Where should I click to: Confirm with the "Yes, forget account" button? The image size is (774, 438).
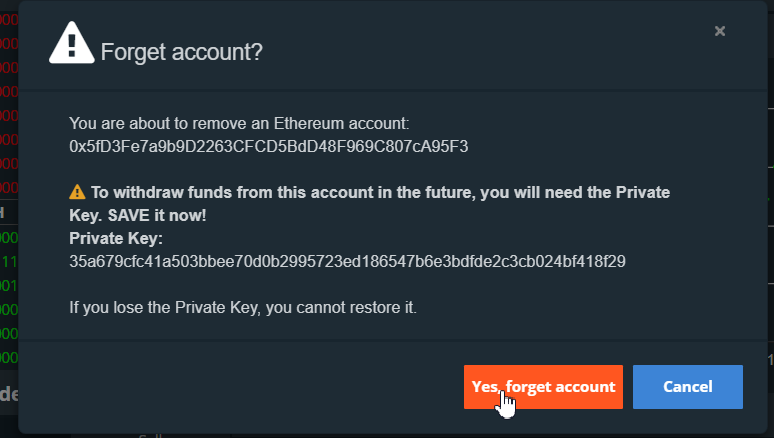pos(543,387)
